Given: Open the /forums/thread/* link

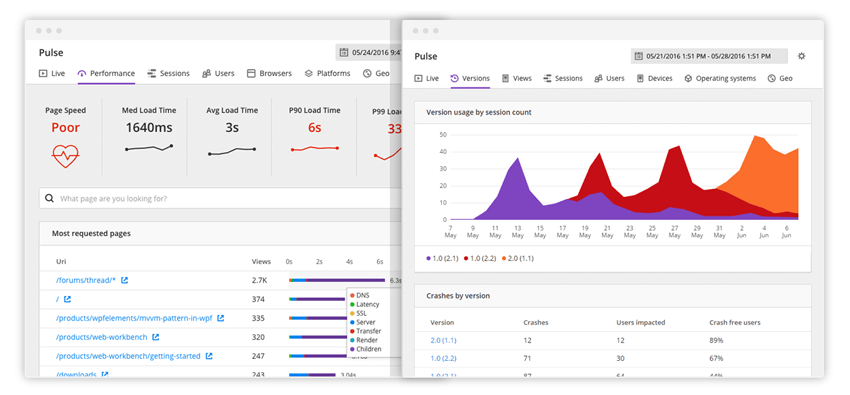Looking at the screenshot, I should (x=86, y=280).
